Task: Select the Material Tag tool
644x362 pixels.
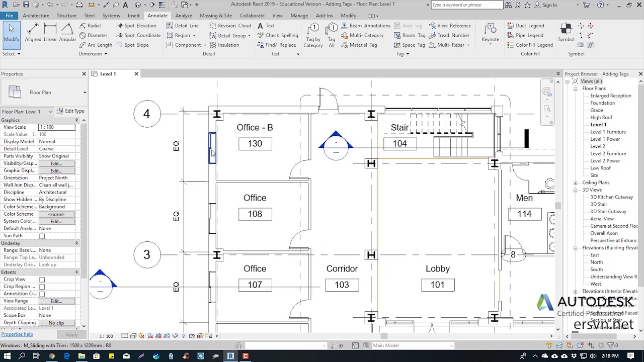Action: coord(359,45)
